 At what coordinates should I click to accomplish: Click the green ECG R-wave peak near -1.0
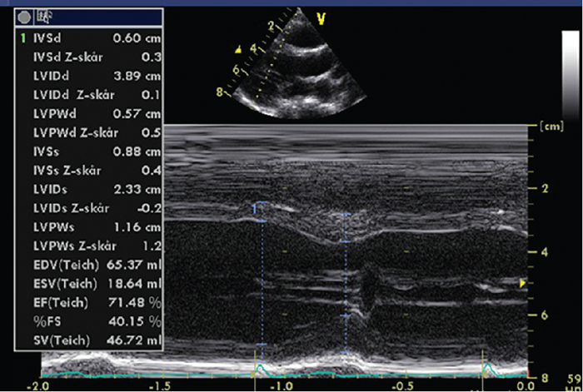click(x=259, y=366)
